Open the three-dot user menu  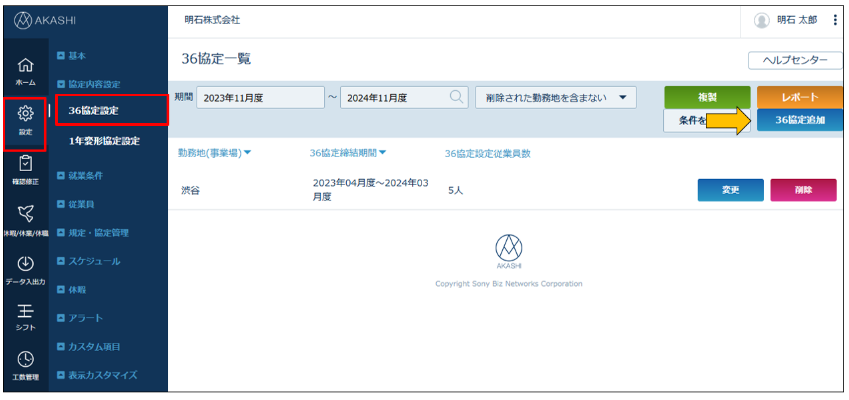[835, 20]
